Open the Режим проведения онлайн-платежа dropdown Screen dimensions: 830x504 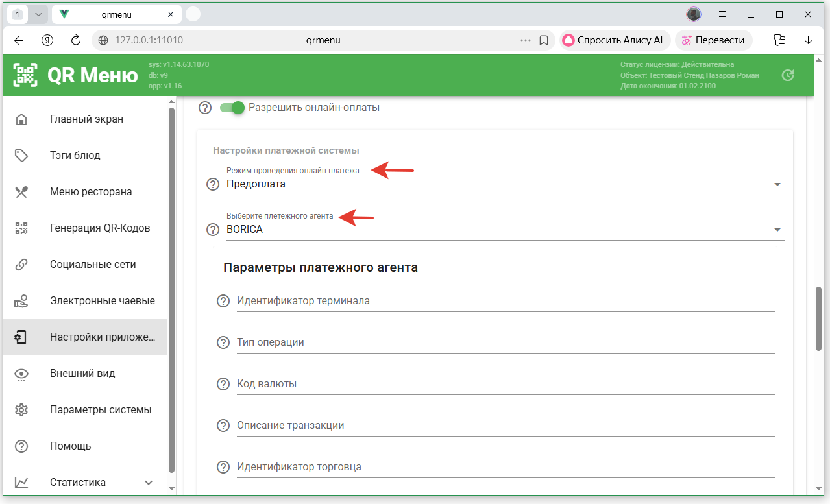pyautogui.click(x=505, y=184)
